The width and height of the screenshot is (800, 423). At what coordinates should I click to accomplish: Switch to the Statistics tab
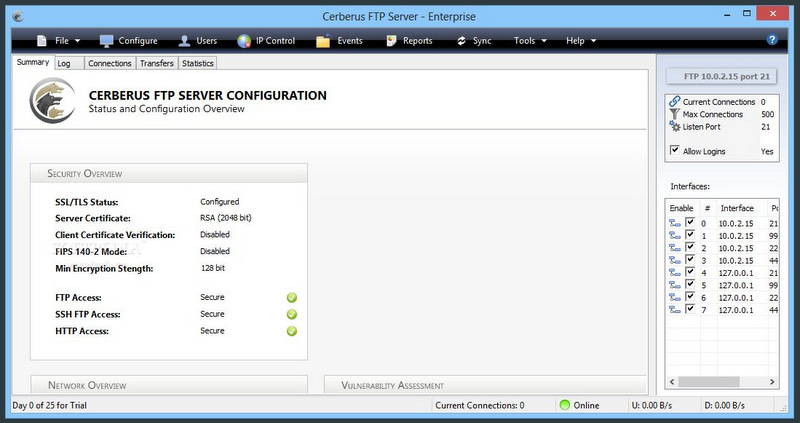tap(197, 63)
